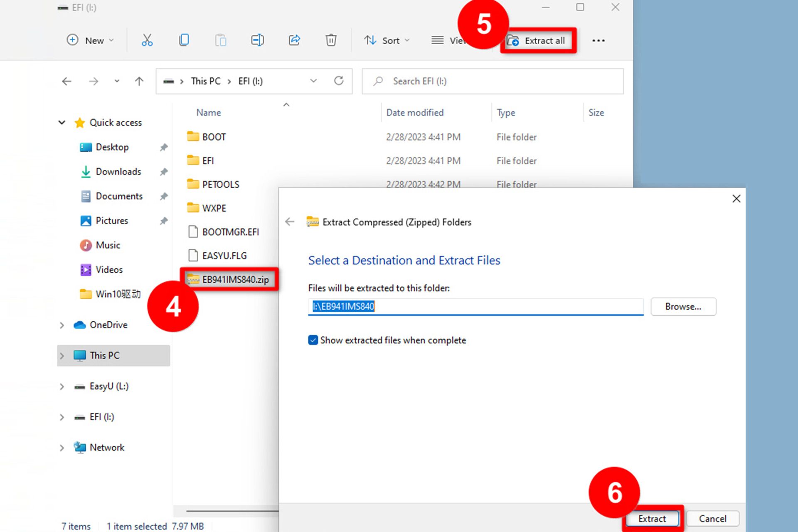Select Downloads in Quick access
Screen dimensions: 798x532
tap(118, 172)
